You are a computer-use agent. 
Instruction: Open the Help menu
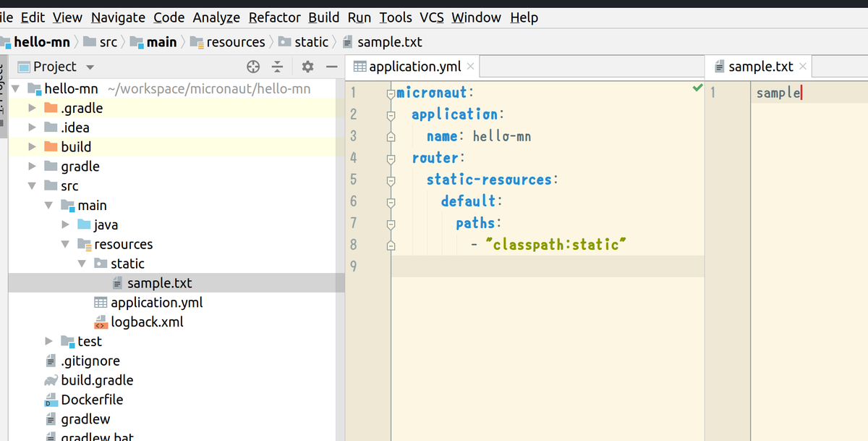point(524,17)
